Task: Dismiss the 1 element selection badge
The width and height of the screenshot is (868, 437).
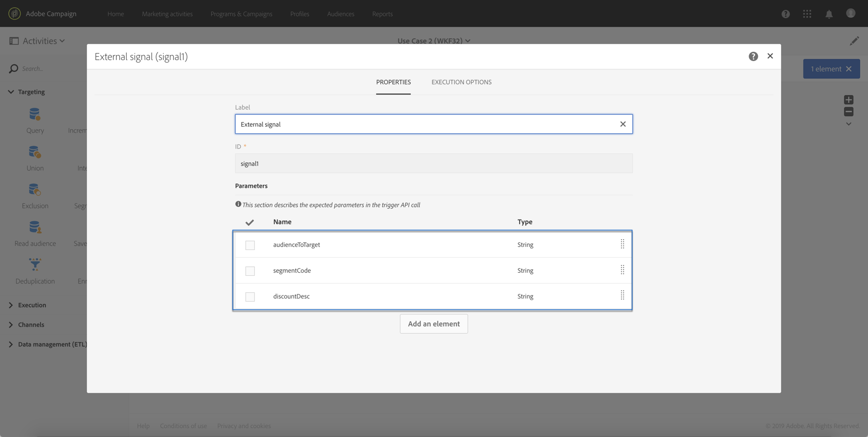Action: coord(848,69)
